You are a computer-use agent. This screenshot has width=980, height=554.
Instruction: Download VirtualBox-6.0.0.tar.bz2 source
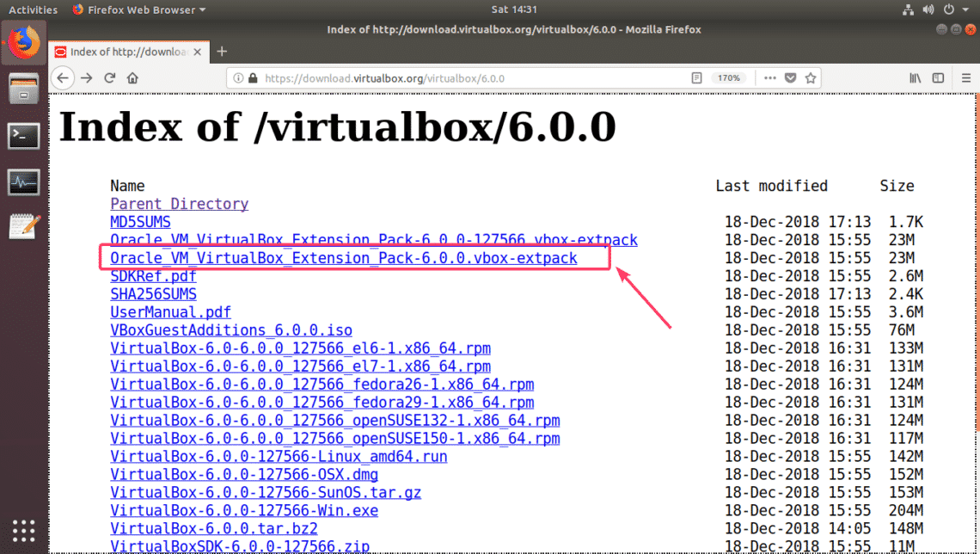pyautogui.click(x=214, y=528)
